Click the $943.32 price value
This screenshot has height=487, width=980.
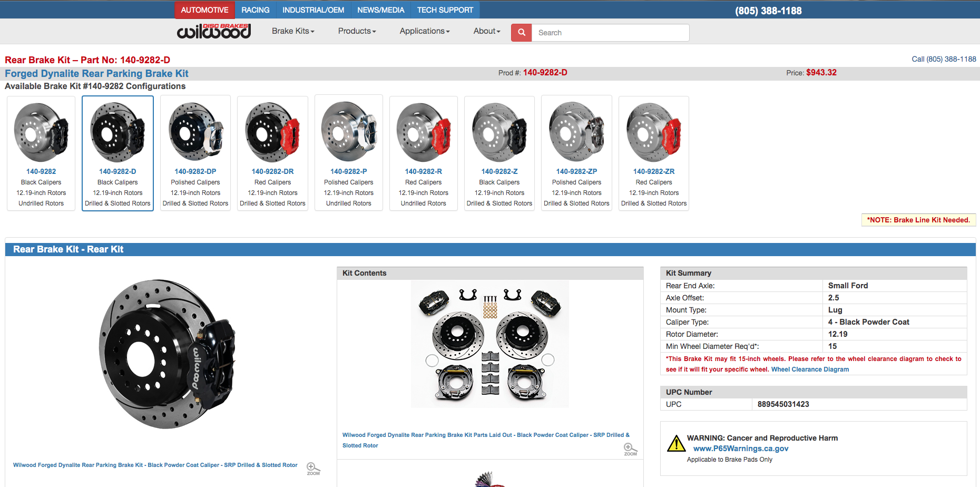tap(821, 73)
